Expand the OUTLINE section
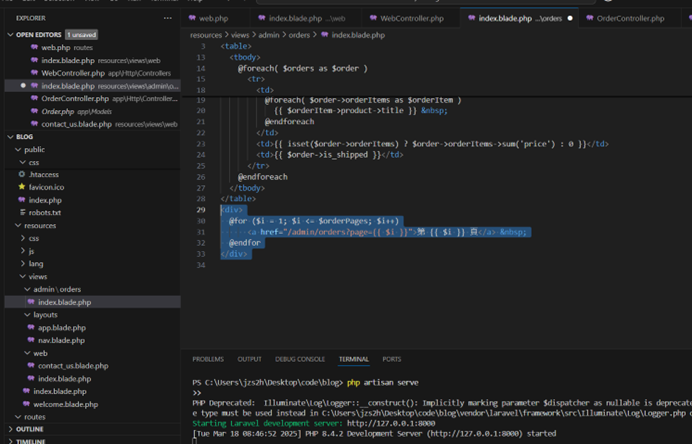The width and height of the screenshot is (692, 444). tap(11, 429)
